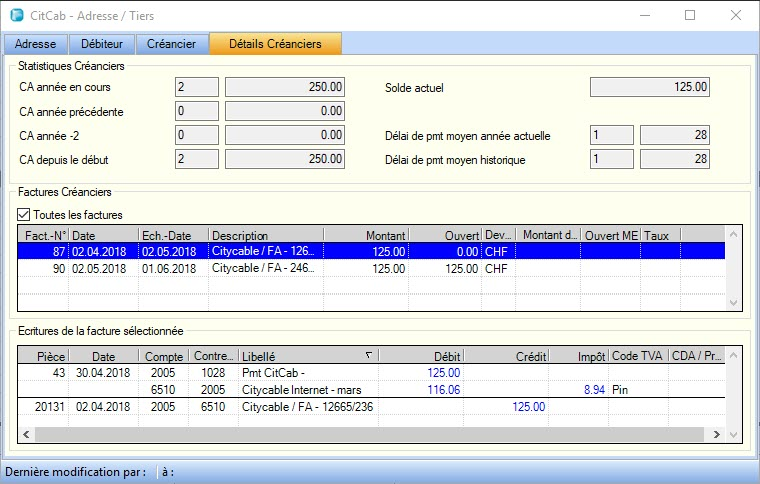Click the Solde actuel amount field
Image resolution: width=760 pixels, height=484 pixels.
[650, 87]
